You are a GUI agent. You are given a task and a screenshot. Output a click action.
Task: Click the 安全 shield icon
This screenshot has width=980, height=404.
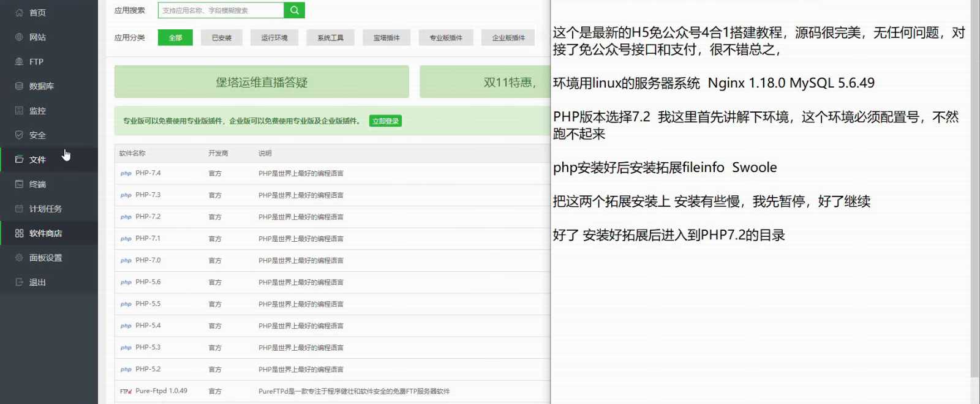(x=19, y=135)
